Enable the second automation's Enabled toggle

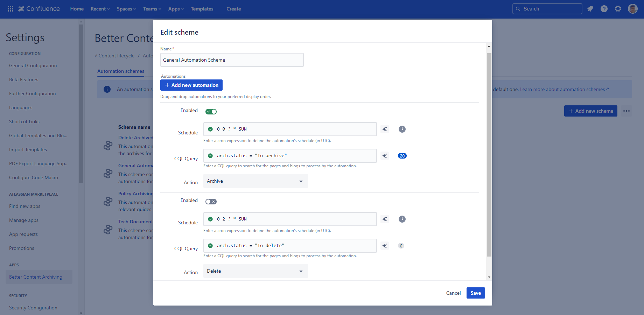click(211, 201)
